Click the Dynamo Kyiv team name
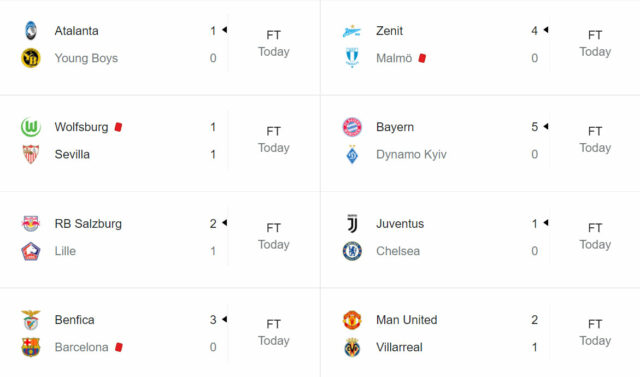 pyautogui.click(x=411, y=155)
